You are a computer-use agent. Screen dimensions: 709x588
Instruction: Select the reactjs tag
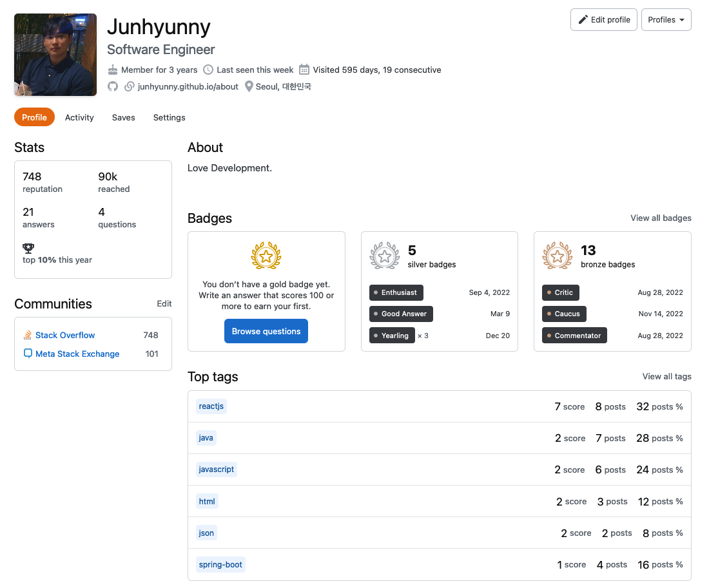coord(211,406)
